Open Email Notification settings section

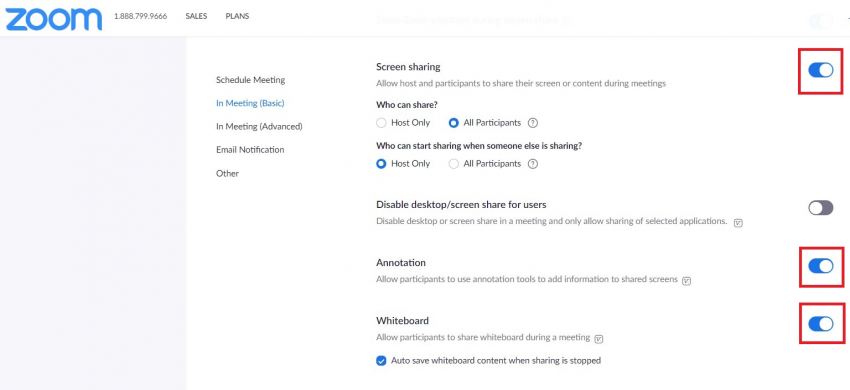coord(250,150)
